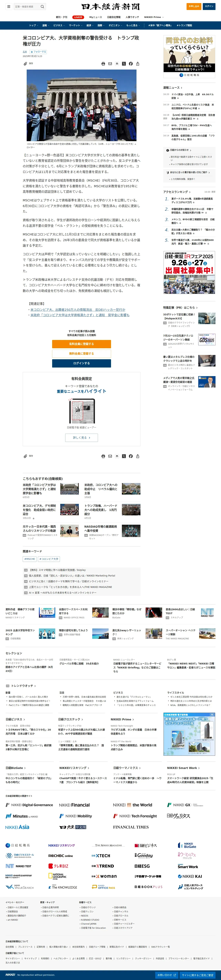Open the 朝刊・夕刊 menu item

(x=62, y=17)
